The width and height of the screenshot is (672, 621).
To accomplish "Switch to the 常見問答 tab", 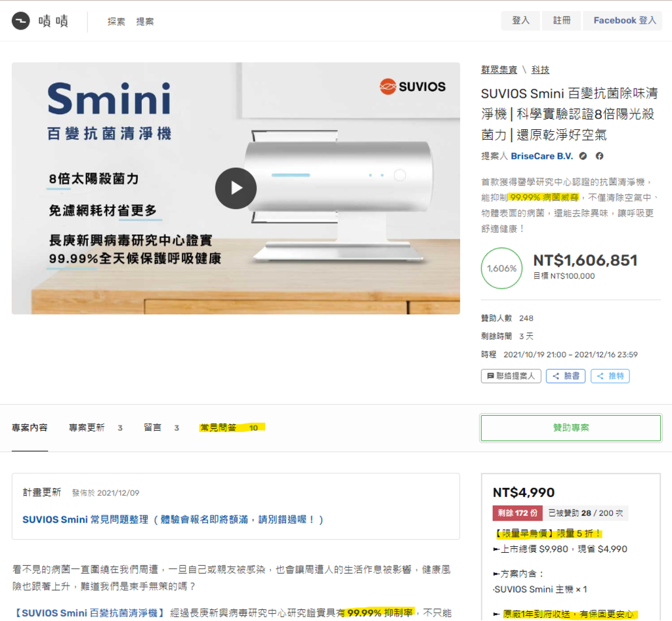I will coord(229,428).
